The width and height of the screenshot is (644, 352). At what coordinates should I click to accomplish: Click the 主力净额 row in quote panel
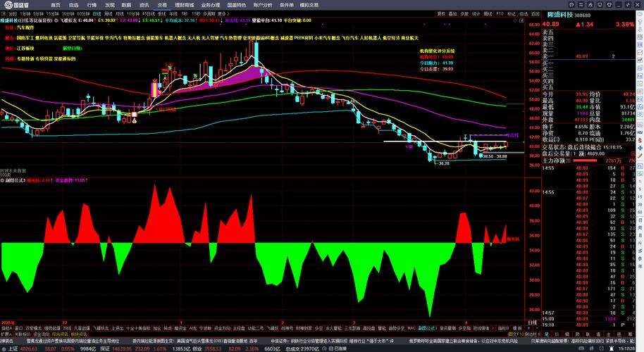[588, 161]
